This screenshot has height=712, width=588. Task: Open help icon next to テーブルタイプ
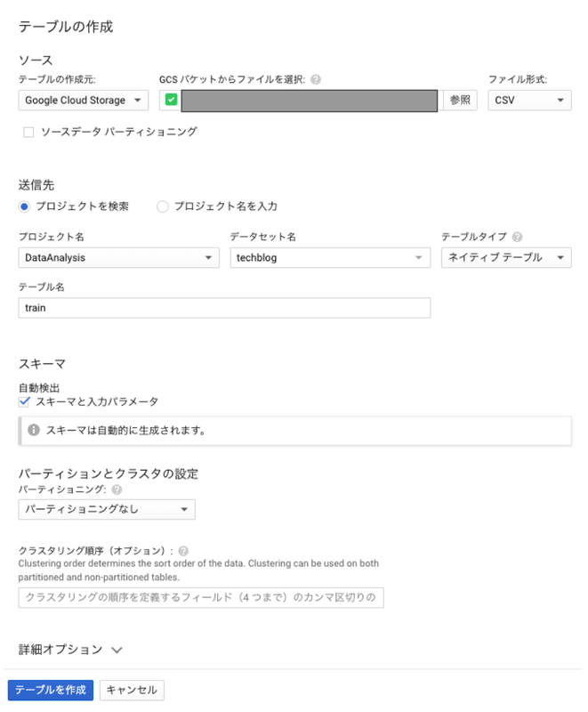click(517, 237)
